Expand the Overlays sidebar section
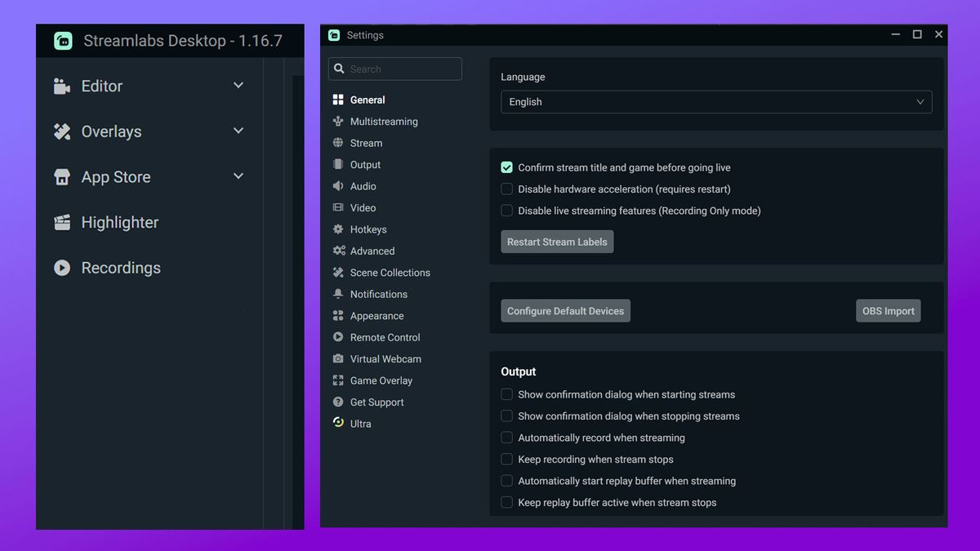Image resolution: width=980 pixels, height=551 pixels. (x=238, y=131)
